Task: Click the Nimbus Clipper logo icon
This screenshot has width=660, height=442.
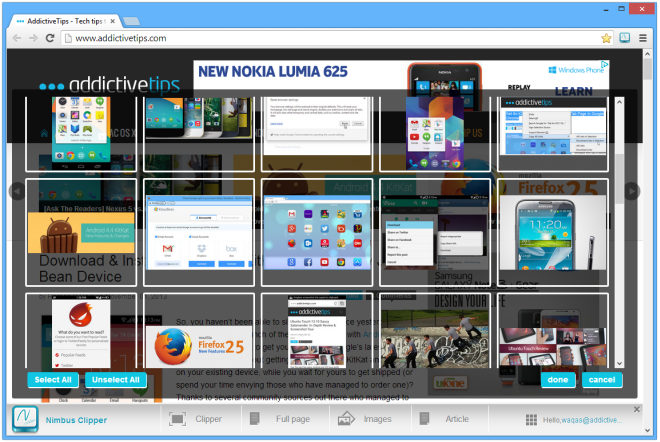Action: coord(25,419)
